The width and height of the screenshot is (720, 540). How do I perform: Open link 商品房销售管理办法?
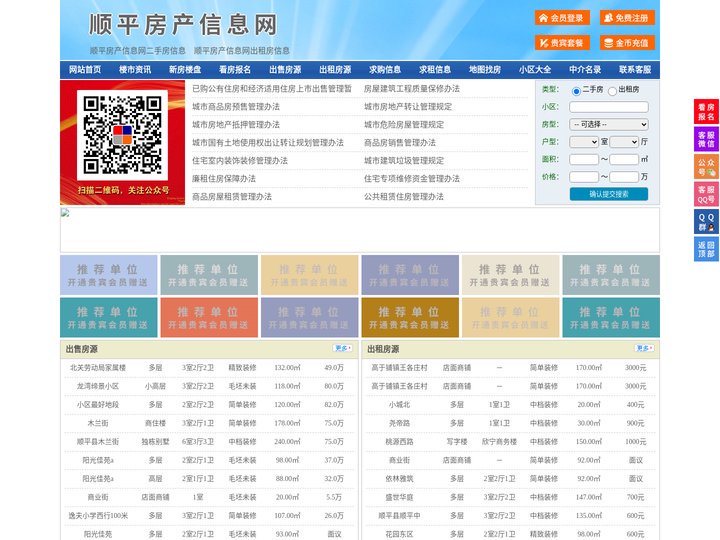click(400, 143)
